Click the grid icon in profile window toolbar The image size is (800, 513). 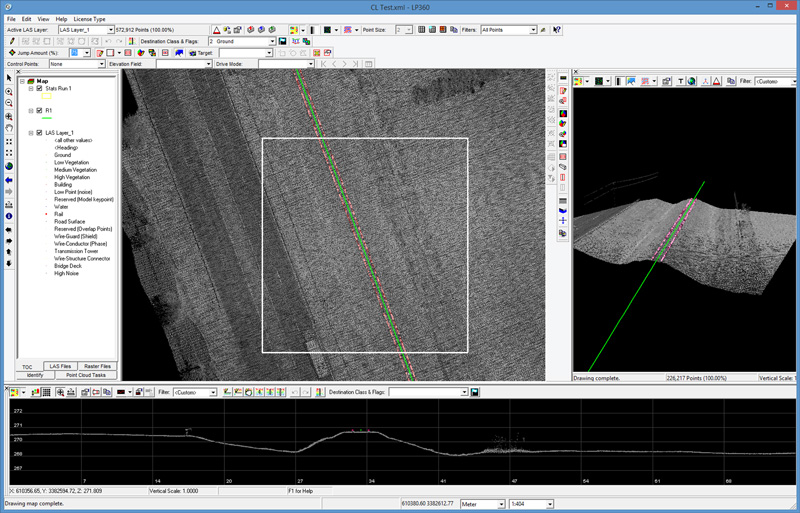point(46,392)
